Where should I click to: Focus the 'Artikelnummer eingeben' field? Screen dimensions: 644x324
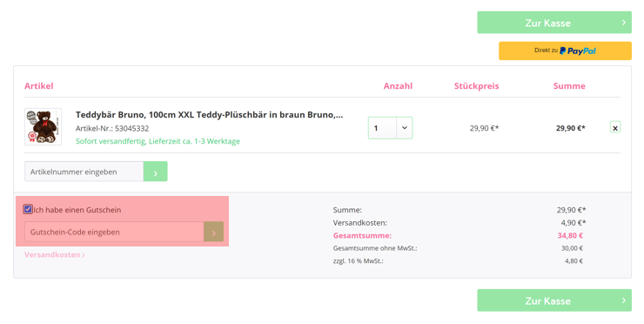[84, 172]
